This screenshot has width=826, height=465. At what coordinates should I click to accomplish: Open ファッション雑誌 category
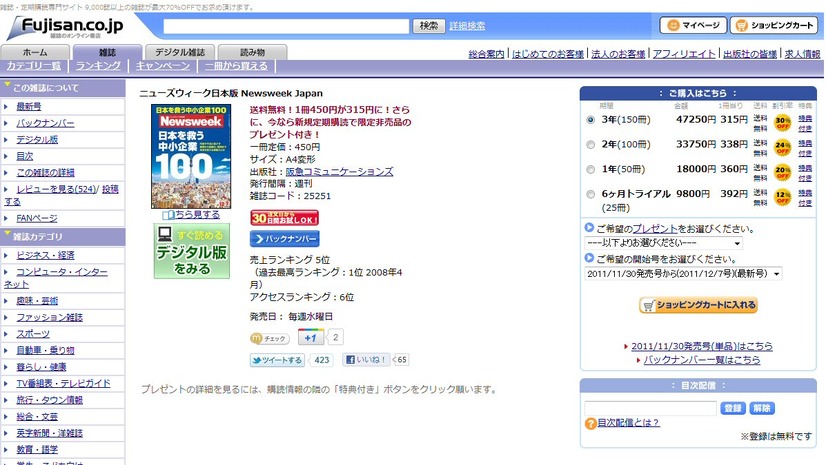tap(50, 318)
